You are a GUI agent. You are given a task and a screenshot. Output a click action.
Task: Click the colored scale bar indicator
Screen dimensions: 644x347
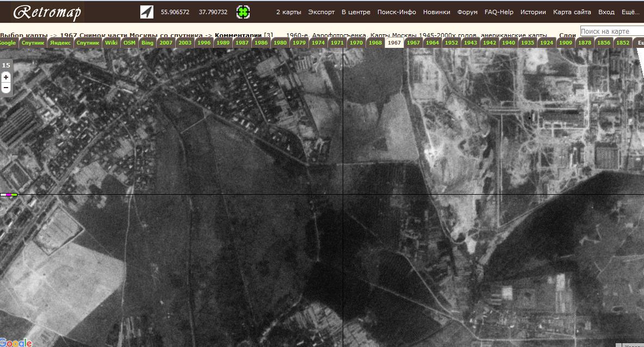point(9,194)
